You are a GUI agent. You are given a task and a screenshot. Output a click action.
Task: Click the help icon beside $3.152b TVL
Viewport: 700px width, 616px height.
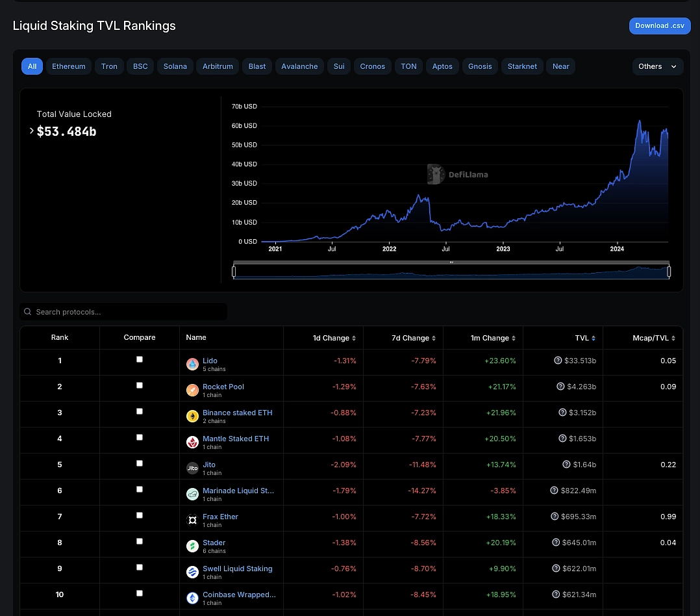(562, 412)
